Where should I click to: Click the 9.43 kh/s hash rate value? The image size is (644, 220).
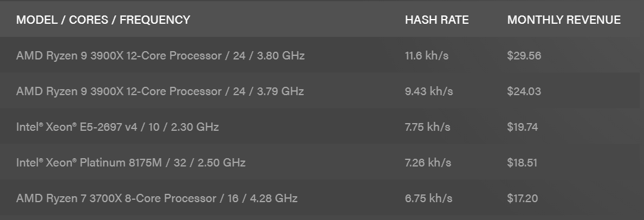tap(429, 91)
